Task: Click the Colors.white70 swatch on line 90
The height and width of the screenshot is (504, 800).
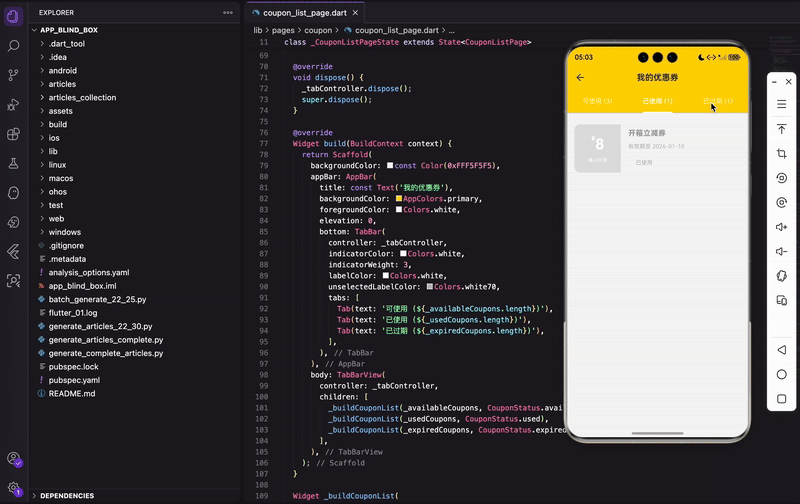Action: point(430,287)
